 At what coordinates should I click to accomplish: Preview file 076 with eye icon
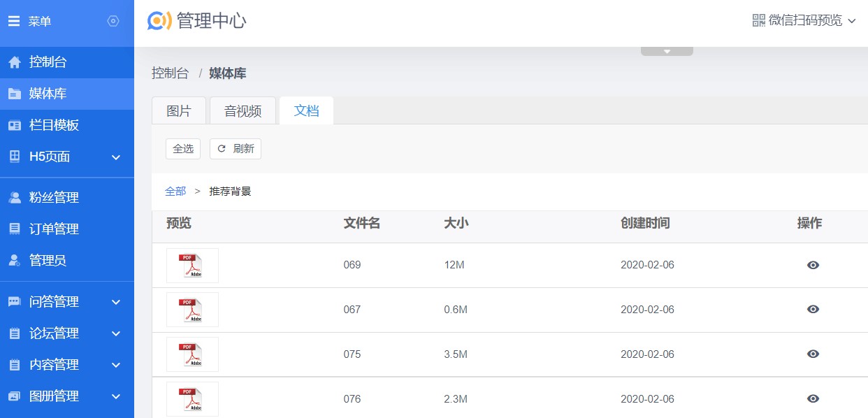click(813, 398)
